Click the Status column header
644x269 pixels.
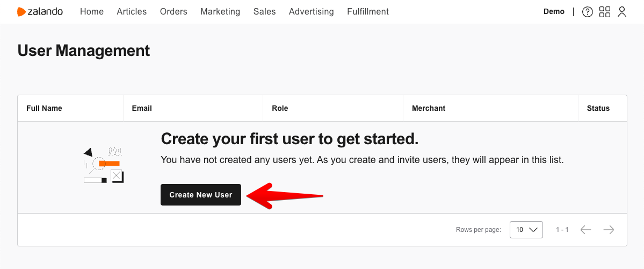598,108
